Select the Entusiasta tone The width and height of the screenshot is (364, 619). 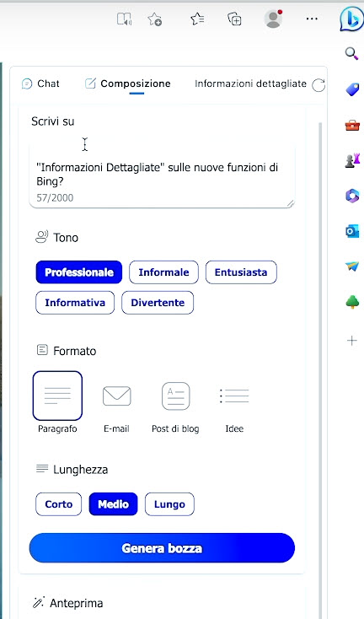(x=241, y=272)
